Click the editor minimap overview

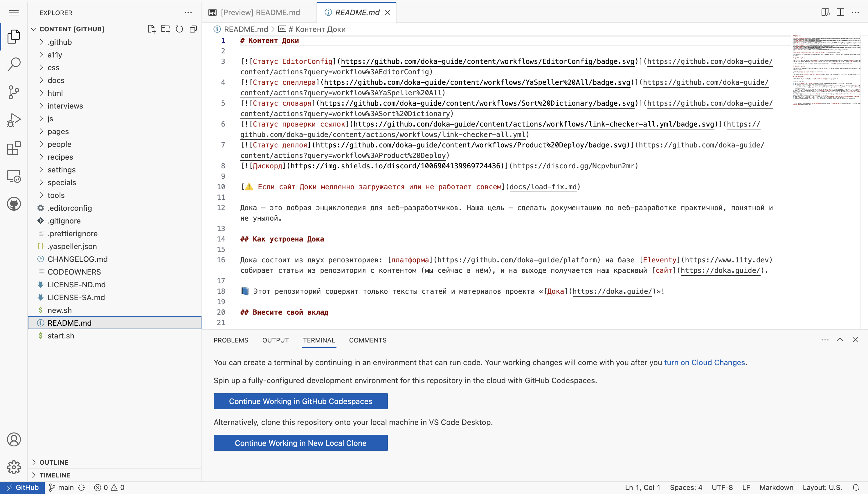tap(826, 70)
